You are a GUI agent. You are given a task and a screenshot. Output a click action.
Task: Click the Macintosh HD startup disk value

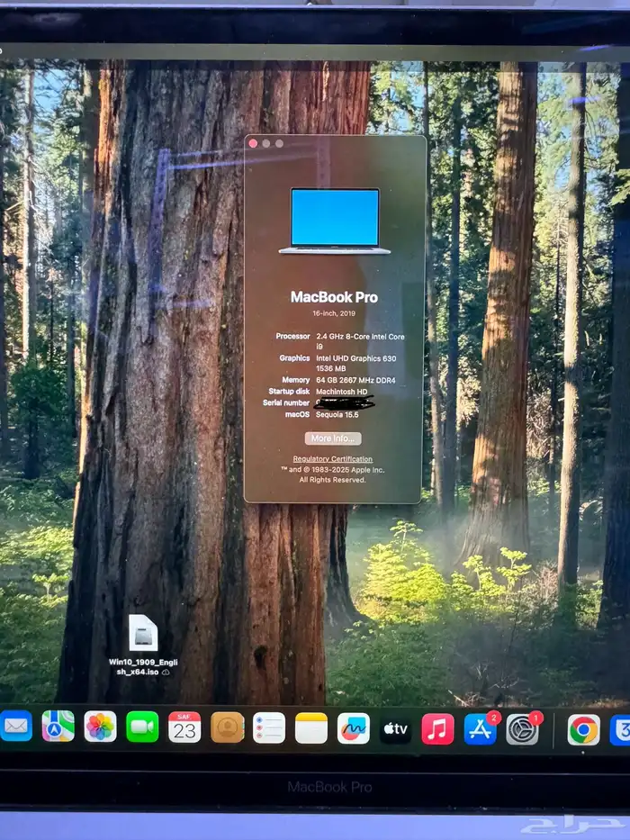tap(342, 392)
